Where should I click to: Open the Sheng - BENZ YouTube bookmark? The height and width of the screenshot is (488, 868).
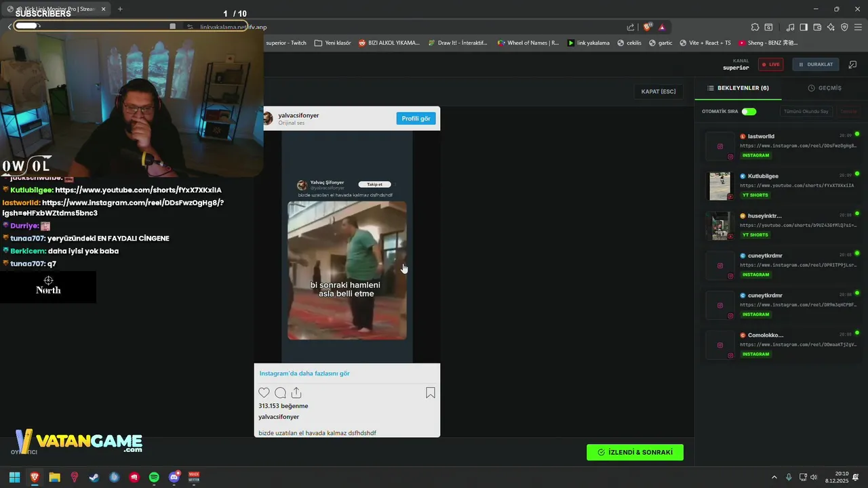pyautogui.click(x=768, y=43)
